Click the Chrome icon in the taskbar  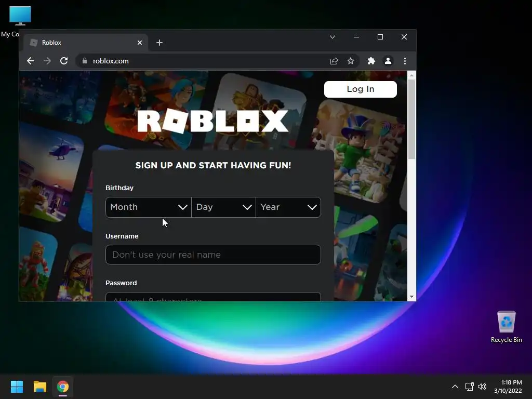click(x=63, y=387)
